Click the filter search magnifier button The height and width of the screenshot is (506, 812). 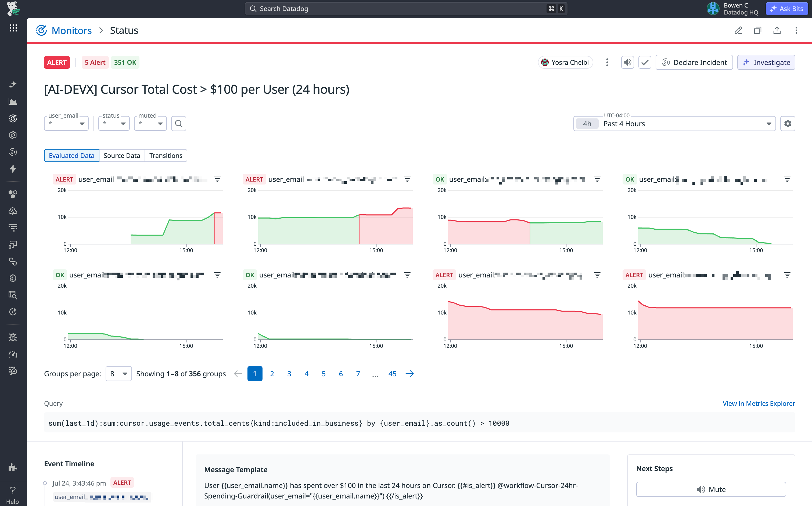pos(179,124)
